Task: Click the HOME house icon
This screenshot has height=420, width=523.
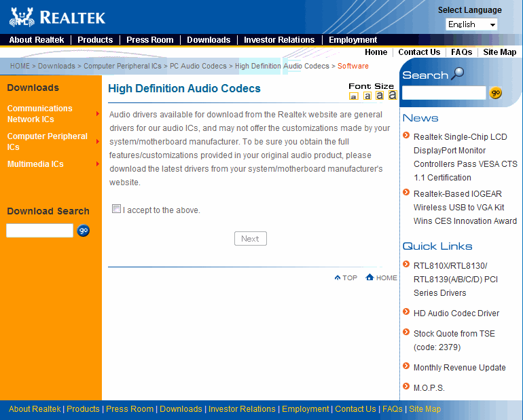Action: (369, 277)
